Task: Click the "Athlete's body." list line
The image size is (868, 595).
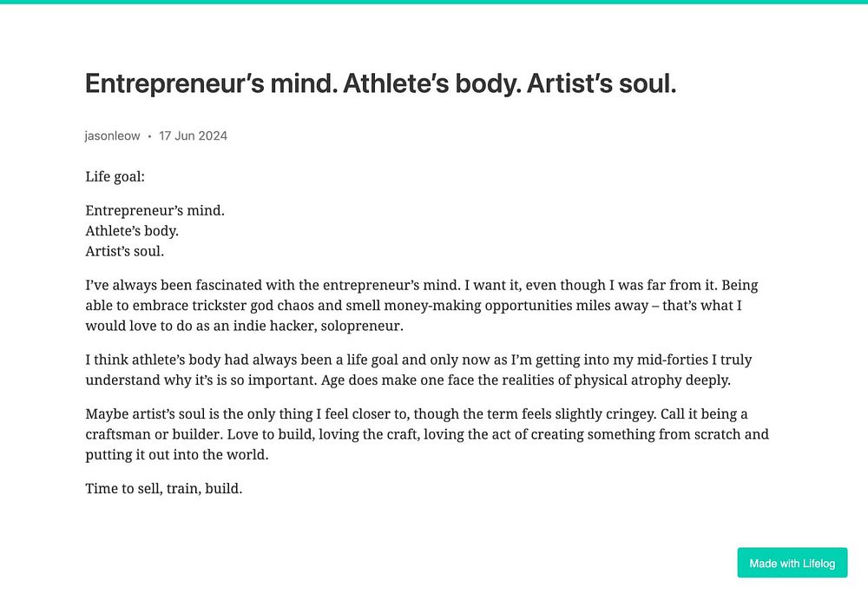Action: pyautogui.click(x=132, y=231)
